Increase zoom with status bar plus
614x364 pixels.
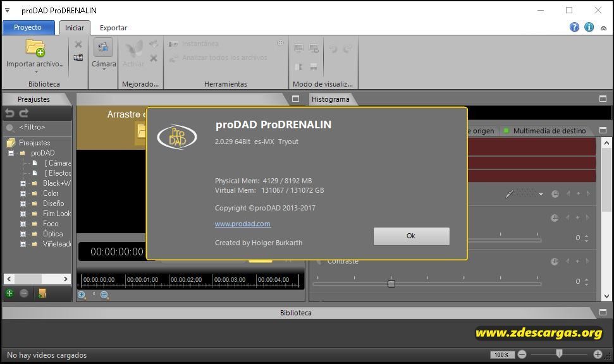click(x=598, y=355)
